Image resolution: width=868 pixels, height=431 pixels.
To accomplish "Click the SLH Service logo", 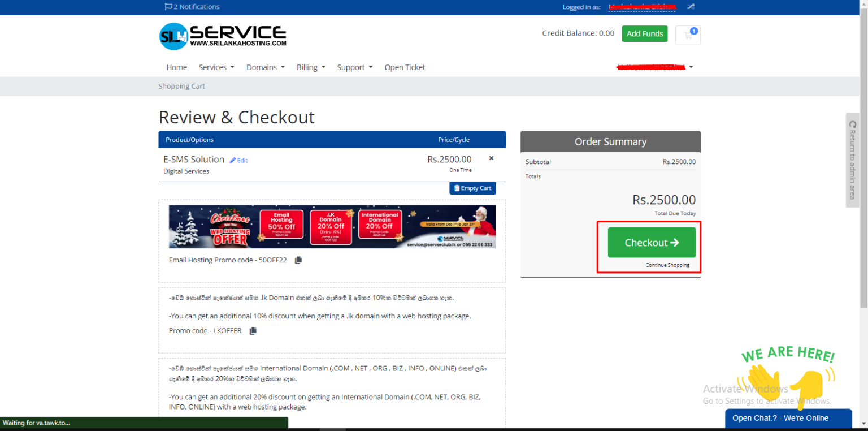I will [223, 36].
